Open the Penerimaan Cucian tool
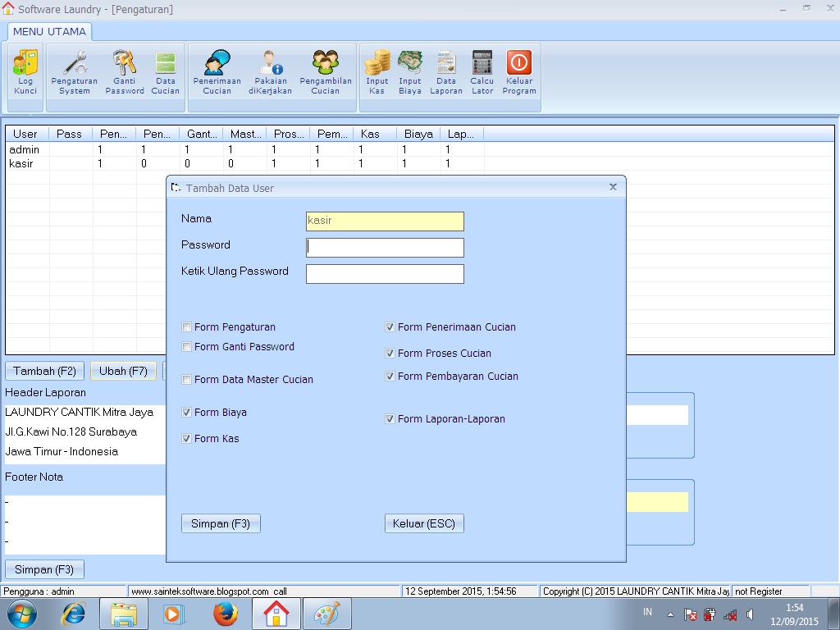 point(217,72)
